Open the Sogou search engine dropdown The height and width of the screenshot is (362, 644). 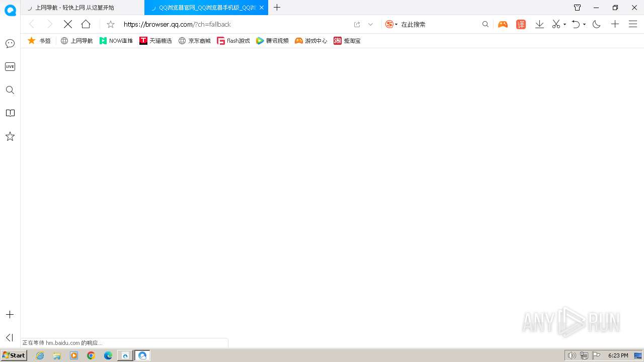pos(391,24)
